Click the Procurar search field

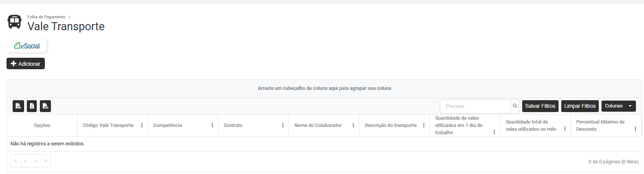[475, 106]
